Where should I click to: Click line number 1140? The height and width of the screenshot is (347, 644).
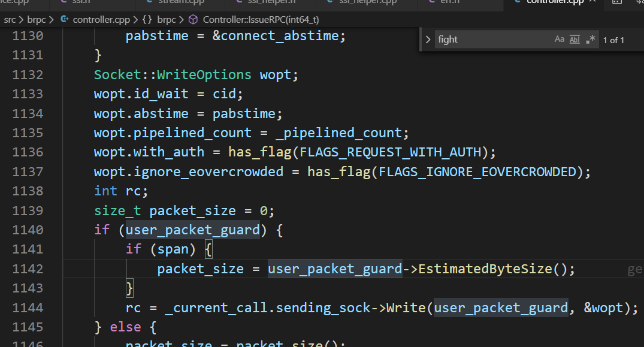pos(28,230)
